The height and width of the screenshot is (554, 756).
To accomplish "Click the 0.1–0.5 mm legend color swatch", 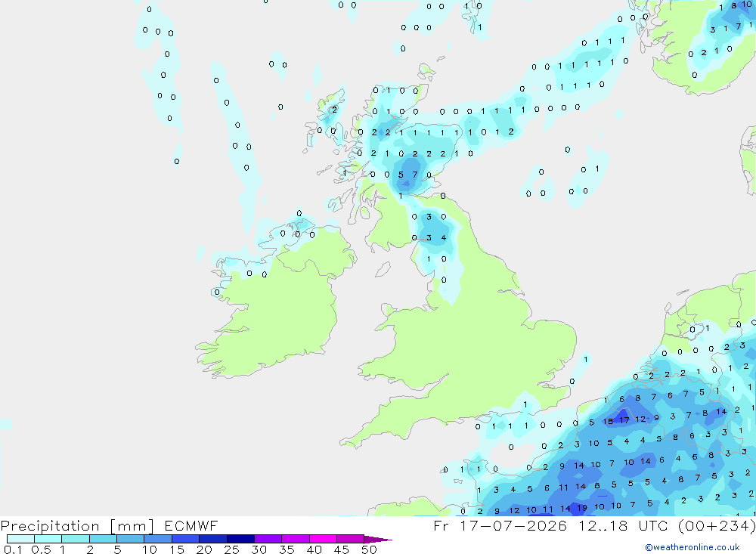I will [x=20, y=539].
